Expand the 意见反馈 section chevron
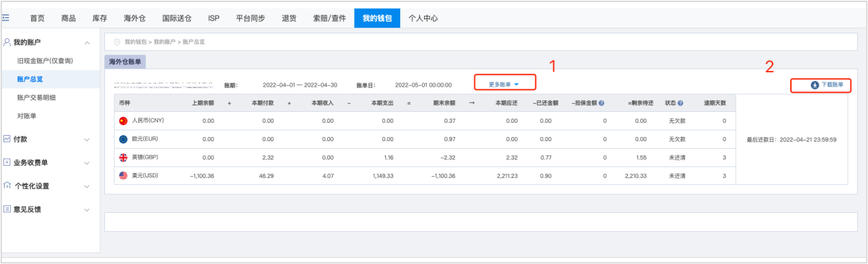This screenshot has width=868, height=264. [87, 209]
